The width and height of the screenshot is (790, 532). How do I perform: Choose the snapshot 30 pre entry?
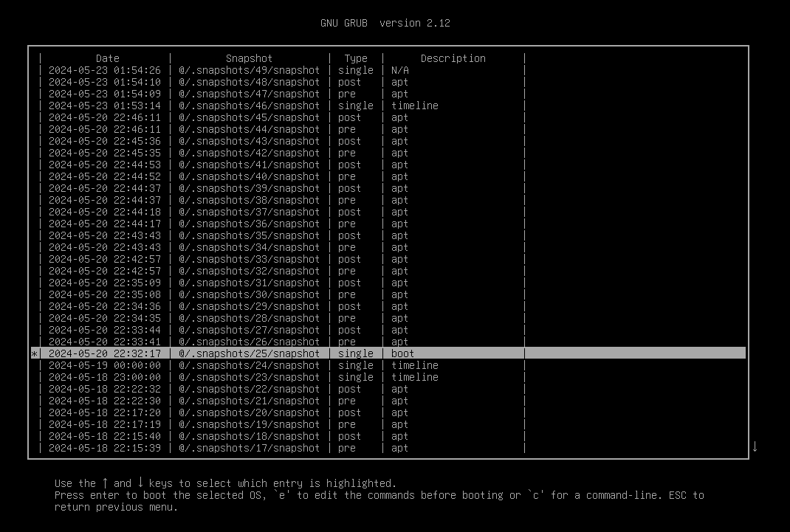click(249, 294)
